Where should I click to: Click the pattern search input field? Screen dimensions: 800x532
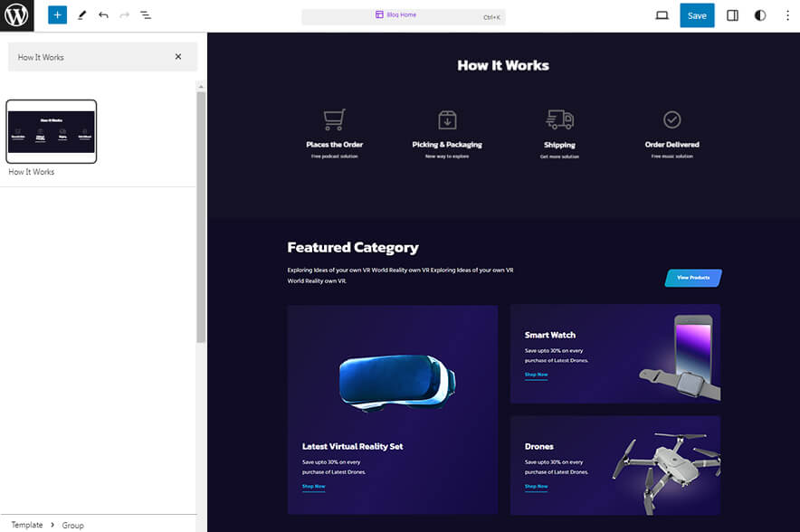(90, 57)
